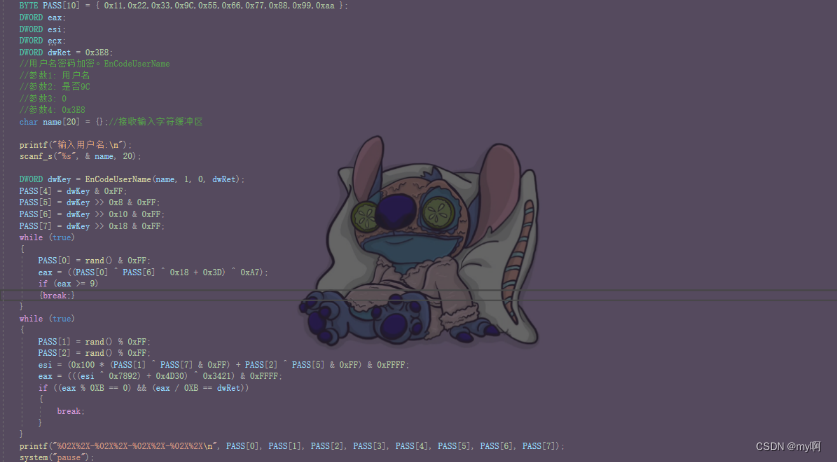Click the '//参数2: 是否9C' comment
This screenshot has width=837, height=462.
click(x=54, y=87)
